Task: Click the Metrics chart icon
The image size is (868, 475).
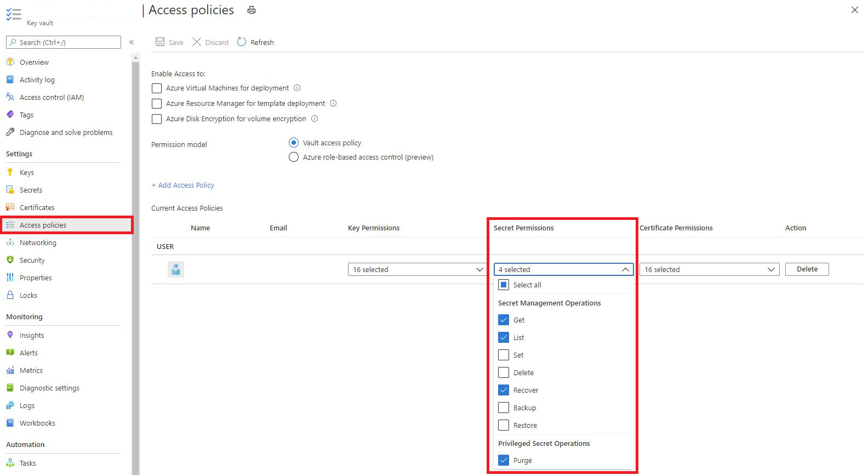Action: coord(10,370)
